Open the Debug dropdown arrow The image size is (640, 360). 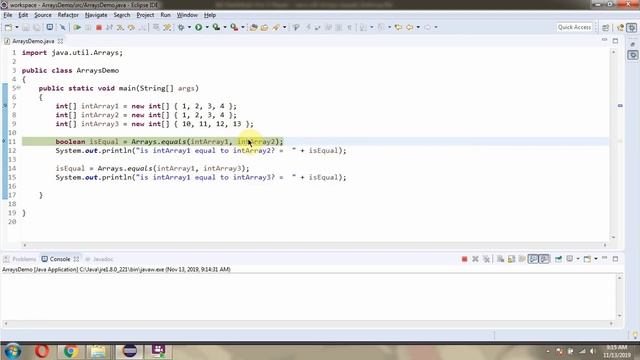(x=189, y=27)
